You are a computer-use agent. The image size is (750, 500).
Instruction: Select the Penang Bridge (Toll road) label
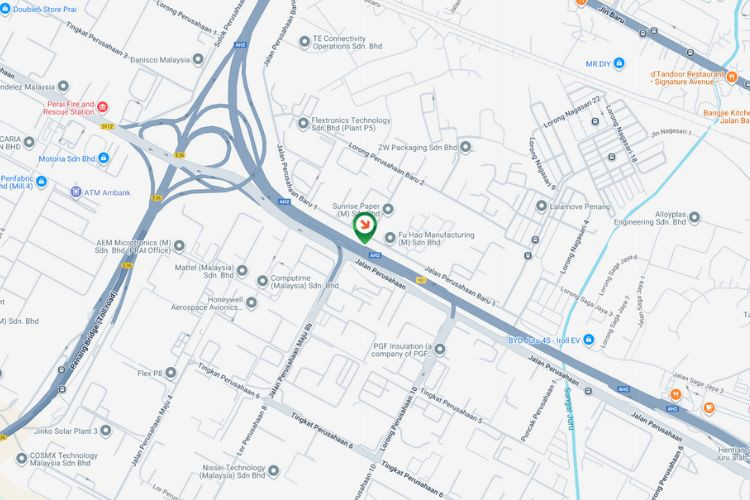[93, 330]
